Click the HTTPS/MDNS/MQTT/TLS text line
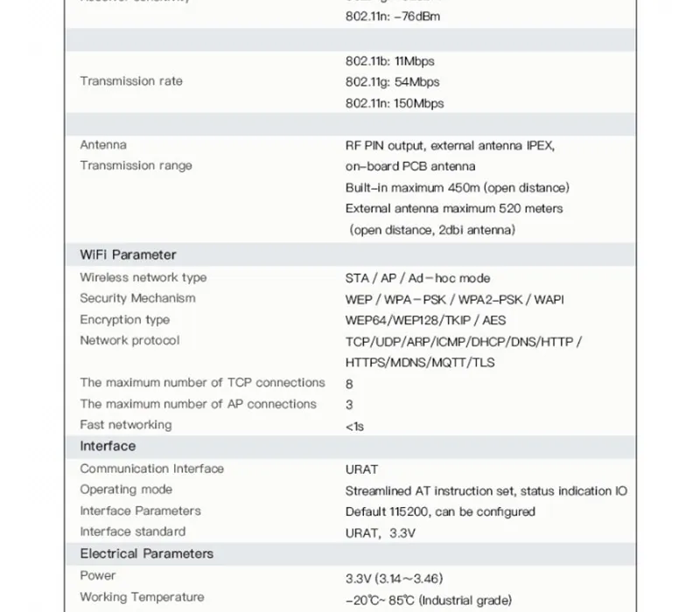 pos(420,362)
